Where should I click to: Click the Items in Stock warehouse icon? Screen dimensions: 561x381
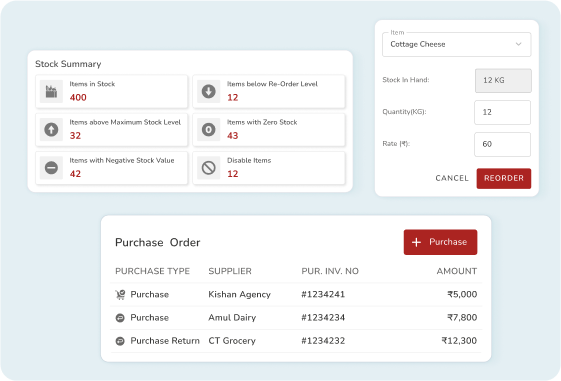51,91
